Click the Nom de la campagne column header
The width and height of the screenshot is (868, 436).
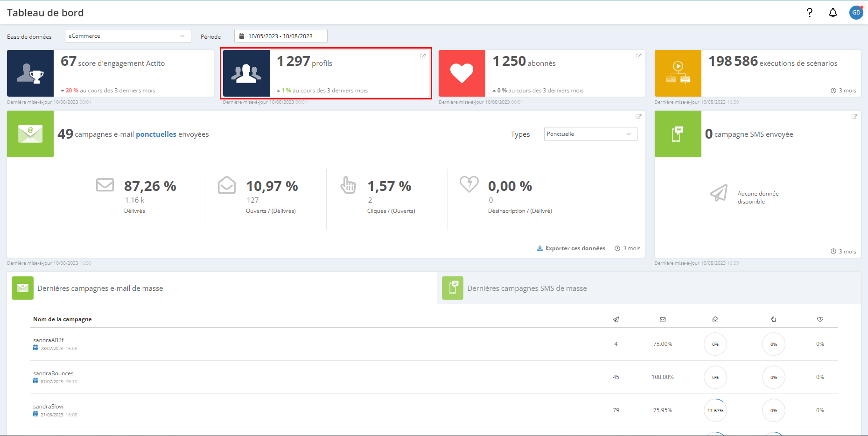62,319
